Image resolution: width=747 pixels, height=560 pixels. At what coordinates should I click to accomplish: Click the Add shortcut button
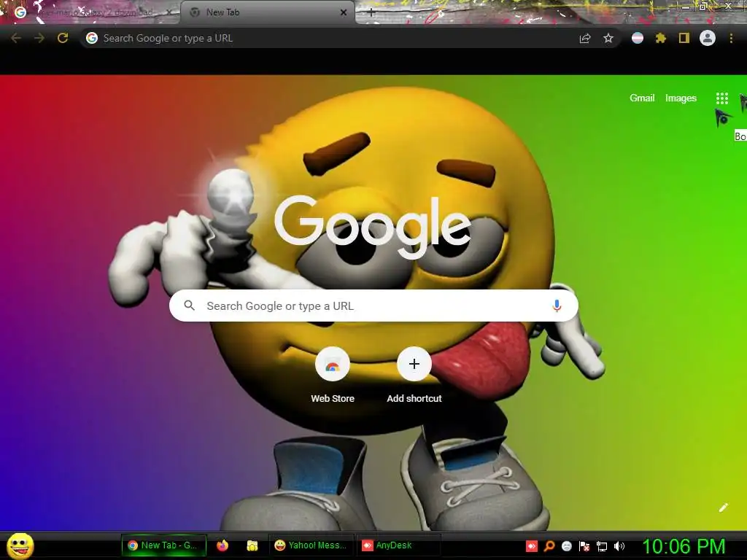pos(414,376)
